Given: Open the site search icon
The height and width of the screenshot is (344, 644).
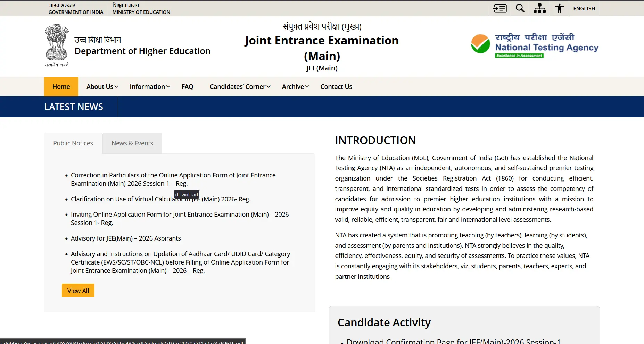Looking at the screenshot, I should [x=520, y=8].
